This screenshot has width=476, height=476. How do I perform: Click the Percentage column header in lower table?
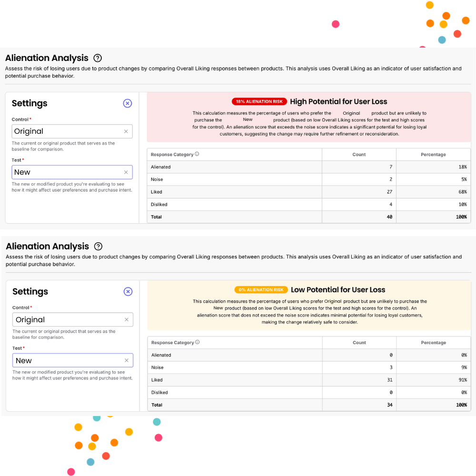tap(433, 343)
